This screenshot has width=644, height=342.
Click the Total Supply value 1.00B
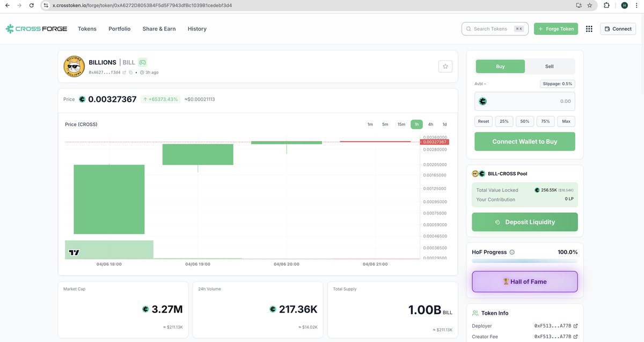coord(425,309)
